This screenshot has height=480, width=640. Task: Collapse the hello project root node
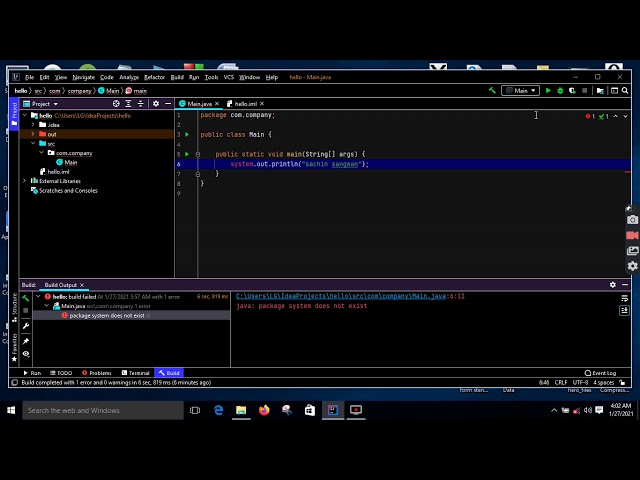click(25, 116)
